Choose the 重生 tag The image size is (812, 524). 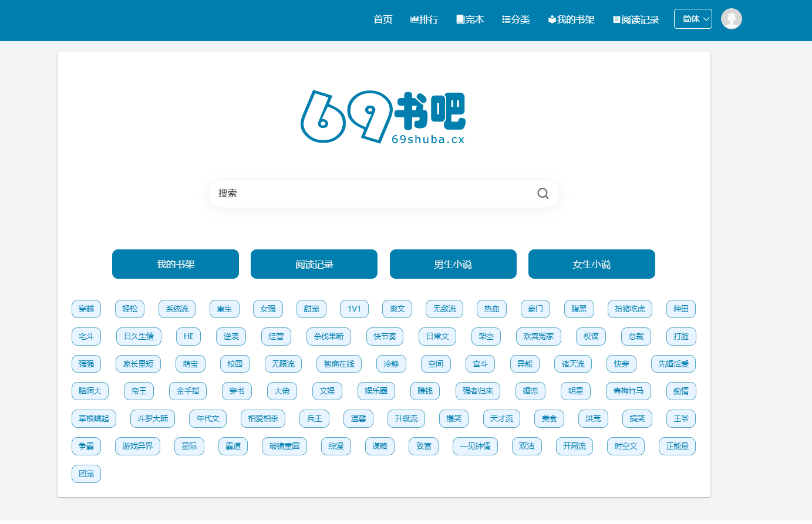[x=224, y=309]
